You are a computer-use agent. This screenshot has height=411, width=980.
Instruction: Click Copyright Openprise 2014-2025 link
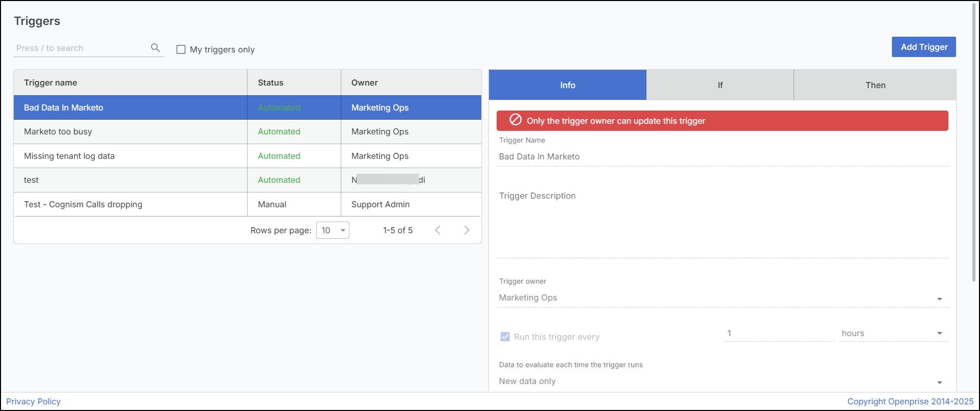(910, 401)
